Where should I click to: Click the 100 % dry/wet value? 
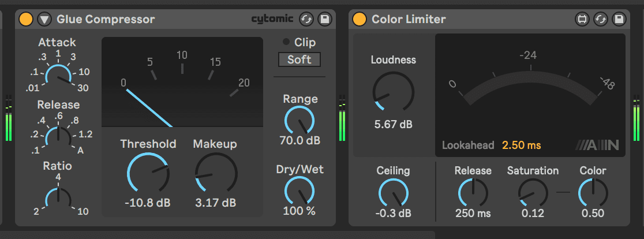pos(299,211)
